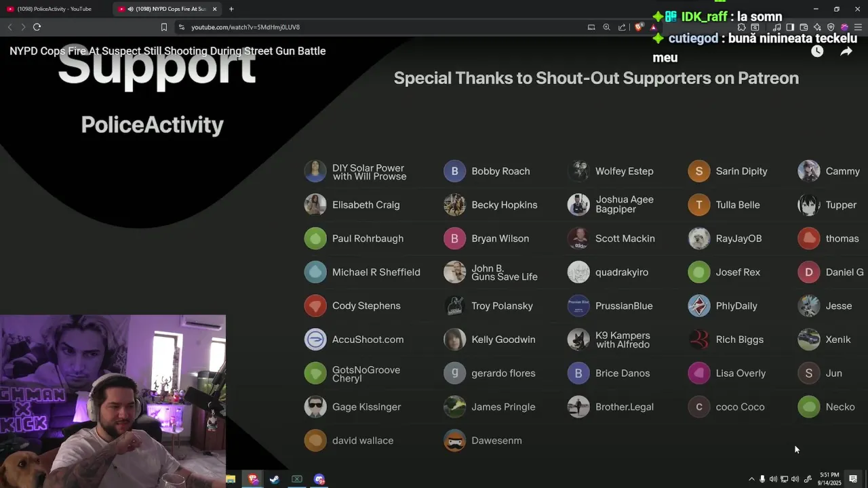
Task: Open the music note playlist icon
Action: [x=776, y=27]
